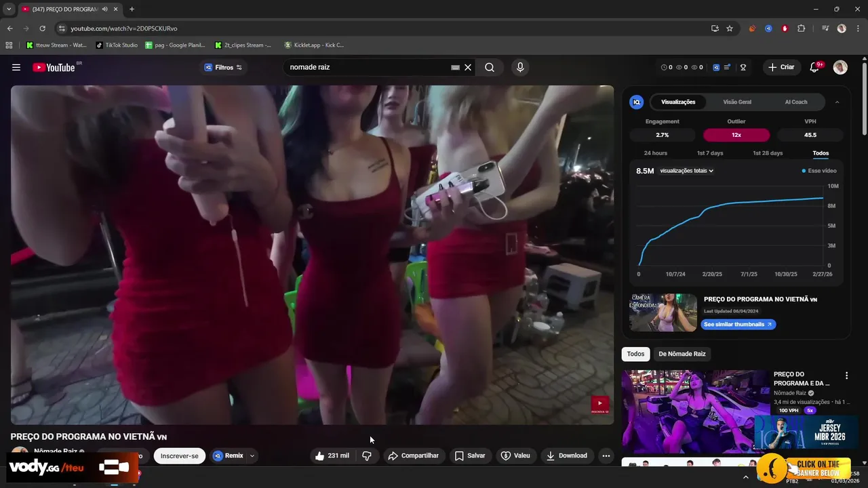This screenshot has height=488, width=868.
Task: Reload the page
Action: (42, 28)
